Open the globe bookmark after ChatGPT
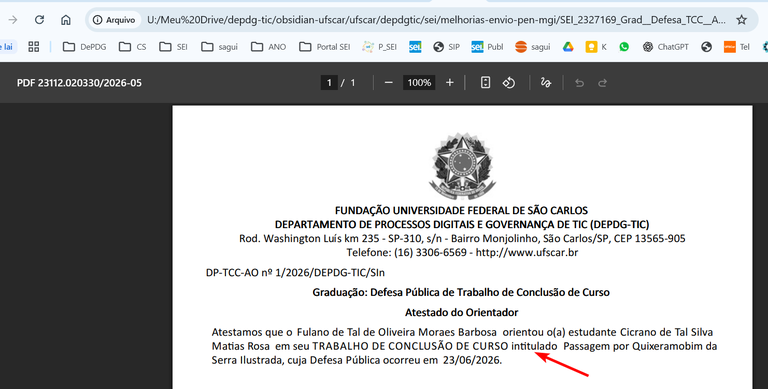768x389 pixels. coord(706,47)
